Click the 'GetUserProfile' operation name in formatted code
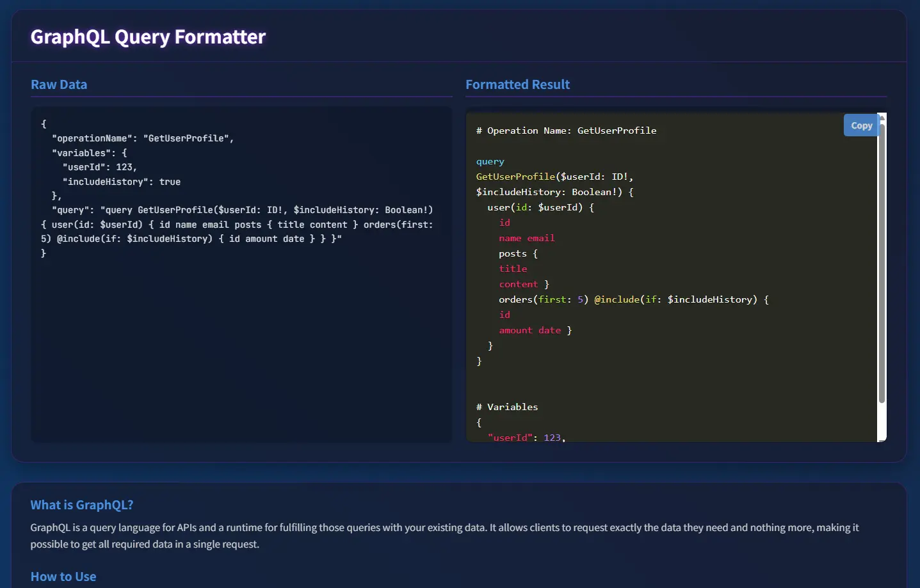This screenshot has width=920, height=588. click(515, 176)
